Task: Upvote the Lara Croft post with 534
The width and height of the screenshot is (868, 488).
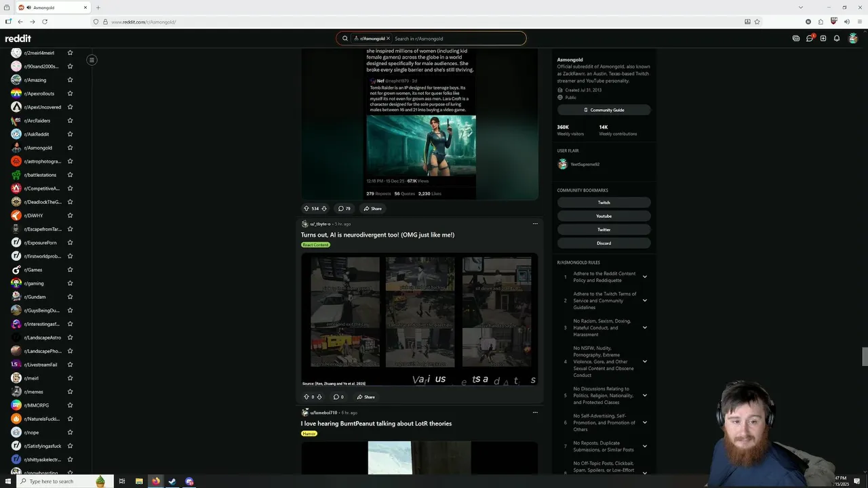Action: coord(307,209)
